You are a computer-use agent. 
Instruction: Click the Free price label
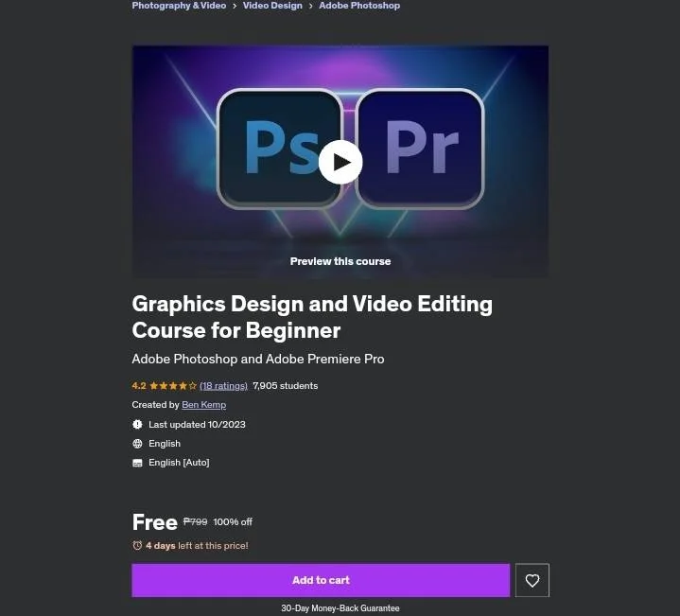[x=155, y=522]
